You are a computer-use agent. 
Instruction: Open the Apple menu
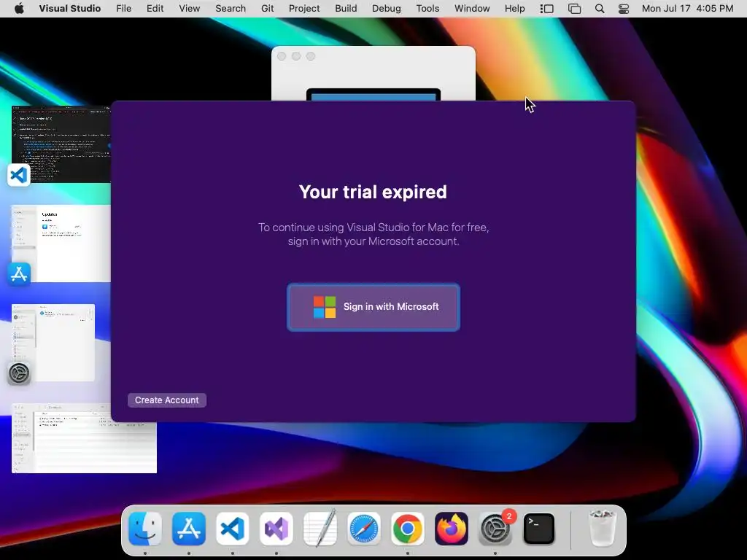19,9
